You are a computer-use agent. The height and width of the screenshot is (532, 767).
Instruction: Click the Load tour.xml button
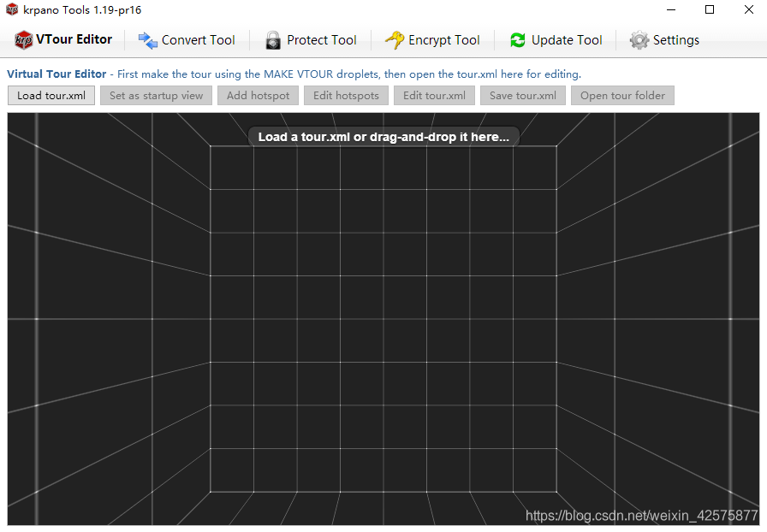pyautogui.click(x=51, y=95)
